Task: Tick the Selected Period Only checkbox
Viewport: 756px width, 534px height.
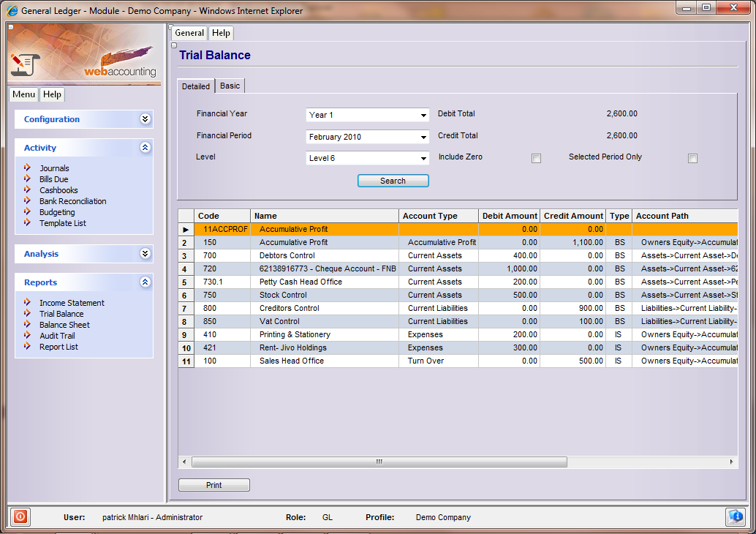Action: tap(692, 158)
